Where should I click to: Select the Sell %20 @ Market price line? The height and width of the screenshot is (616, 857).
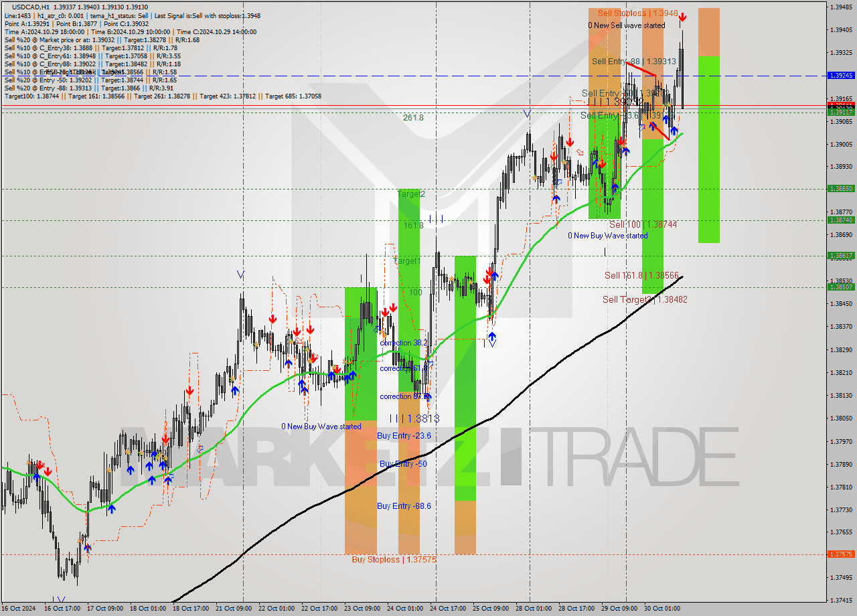pos(102,40)
